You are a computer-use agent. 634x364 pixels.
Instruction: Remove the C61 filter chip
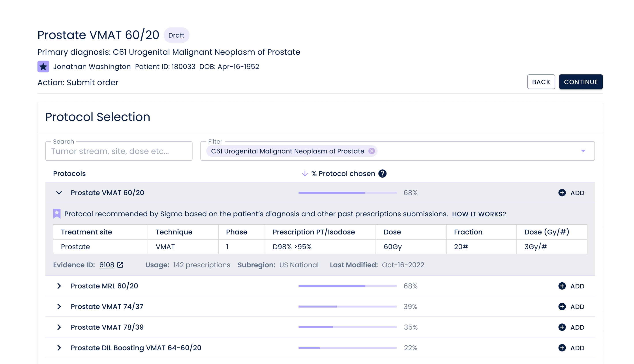(x=371, y=151)
